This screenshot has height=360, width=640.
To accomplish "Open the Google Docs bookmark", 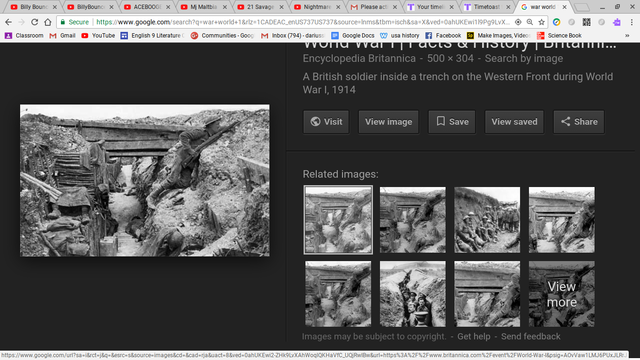I will point(353,36).
